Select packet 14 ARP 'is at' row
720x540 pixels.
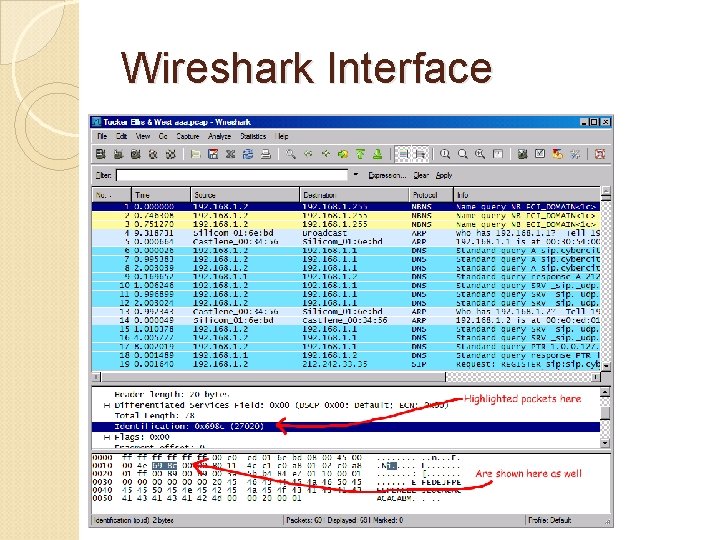click(x=346, y=320)
